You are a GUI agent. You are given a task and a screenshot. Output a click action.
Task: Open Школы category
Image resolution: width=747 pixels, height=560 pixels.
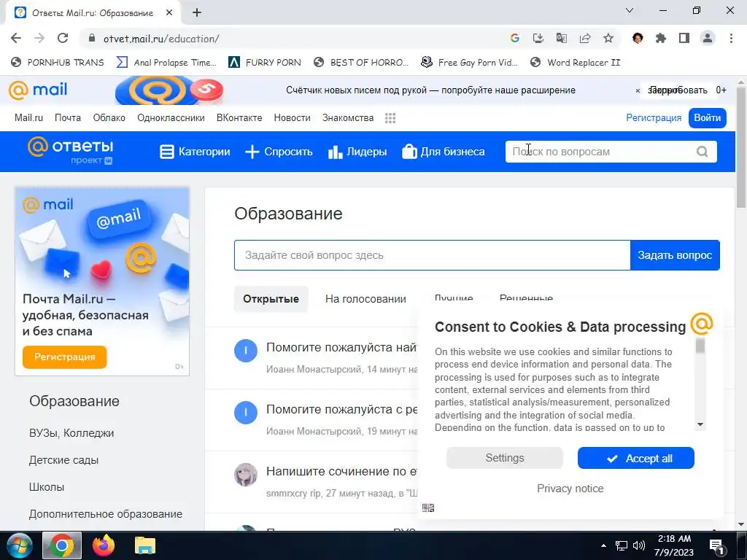coord(47,487)
